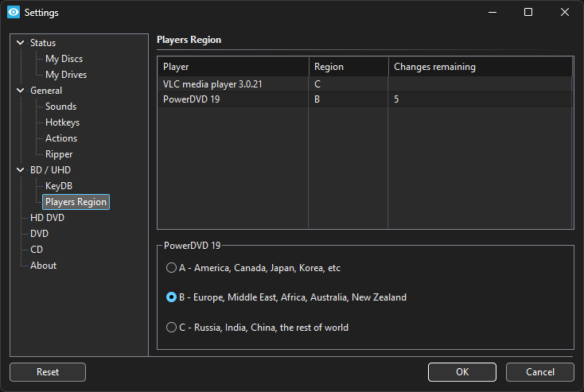The width and height of the screenshot is (584, 392).
Task: Open the About page
Action: [44, 266]
